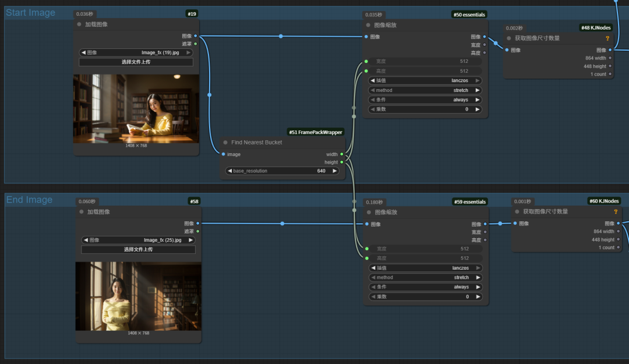Click the Find Nearest Bucket node title

coord(256,143)
